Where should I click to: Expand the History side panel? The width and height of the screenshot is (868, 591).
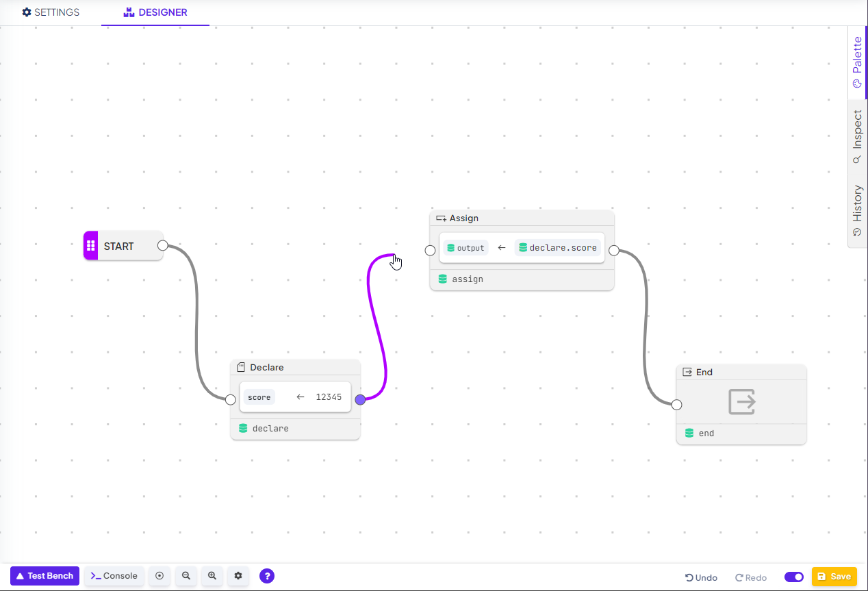[858, 210]
